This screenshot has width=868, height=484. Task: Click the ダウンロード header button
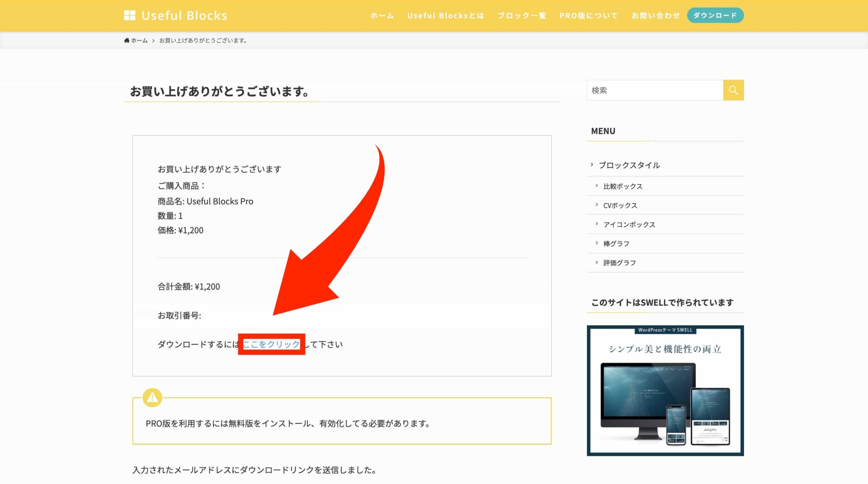tap(715, 15)
